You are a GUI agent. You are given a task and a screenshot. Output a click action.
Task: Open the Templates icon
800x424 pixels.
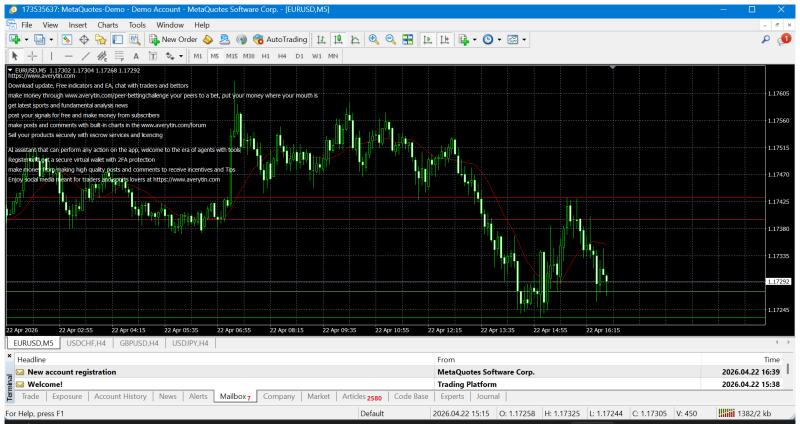(513, 39)
